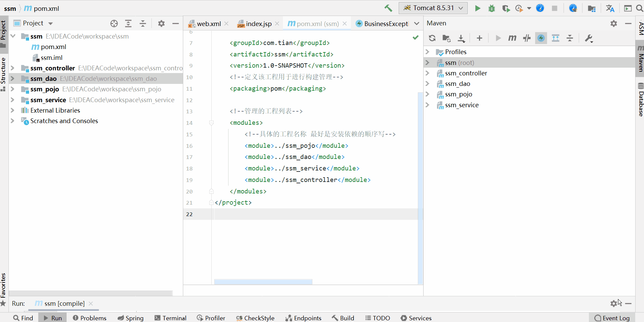Expand Profiles node in Maven panel
The height and width of the screenshot is (322, 644).
[x=428, y=52]
